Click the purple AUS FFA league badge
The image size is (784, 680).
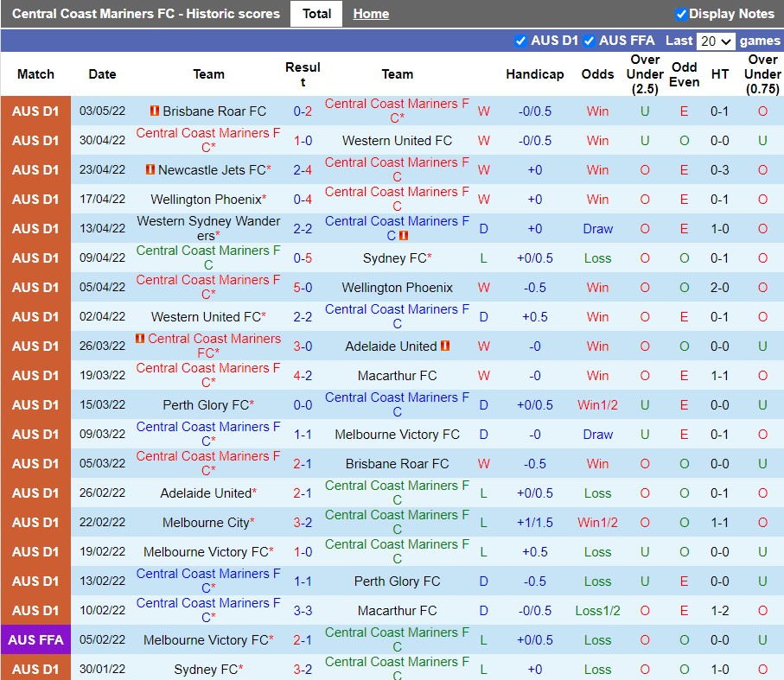point(35,640)
